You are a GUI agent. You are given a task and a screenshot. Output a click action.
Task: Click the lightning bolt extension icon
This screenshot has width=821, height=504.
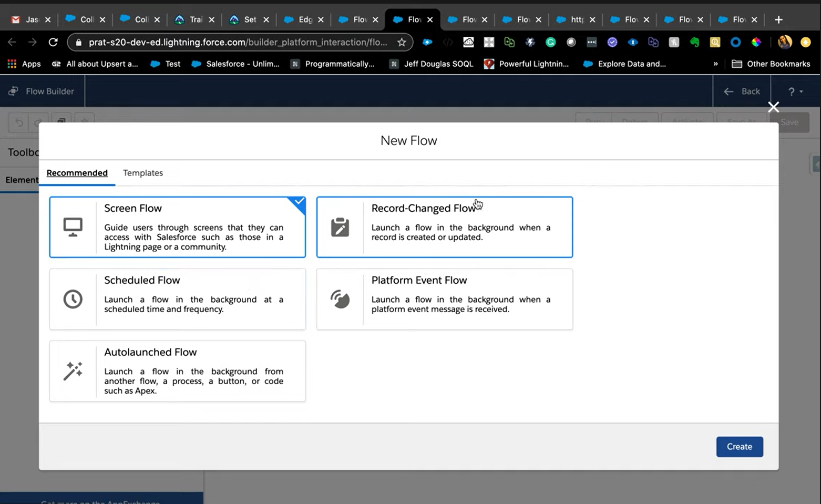click(x=530, y=42)
